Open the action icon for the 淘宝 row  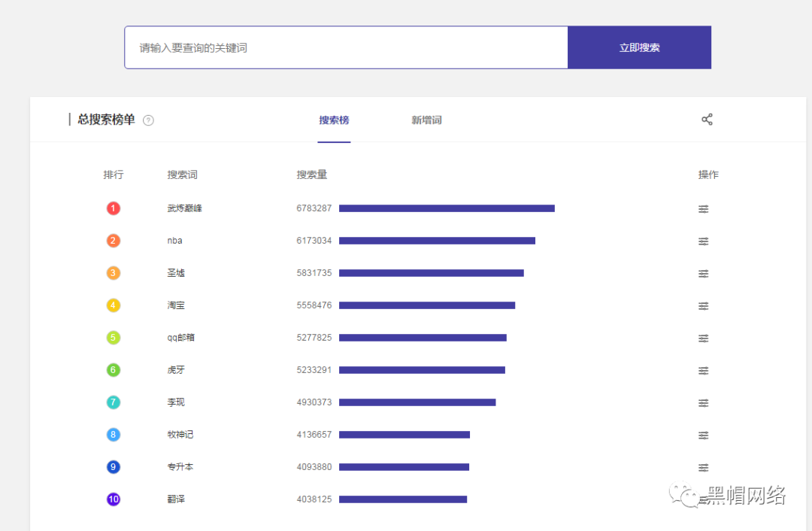point(703,305)
